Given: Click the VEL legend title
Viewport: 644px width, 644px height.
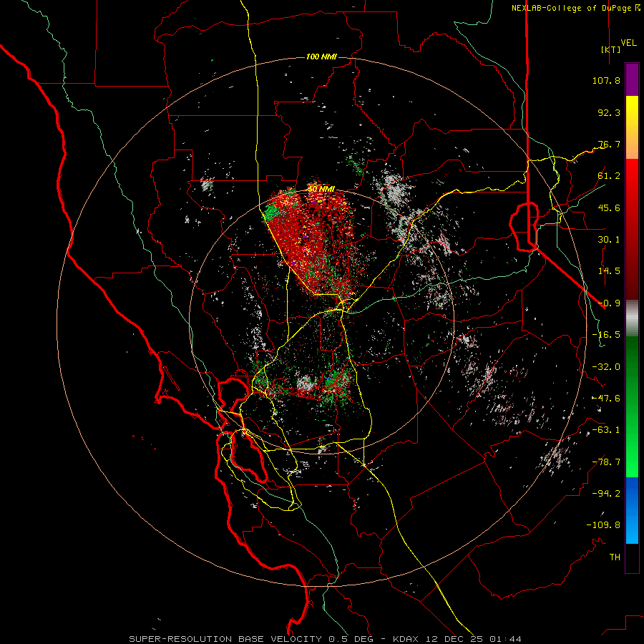Looking at the screenshot, I should [x=628, y=43].
